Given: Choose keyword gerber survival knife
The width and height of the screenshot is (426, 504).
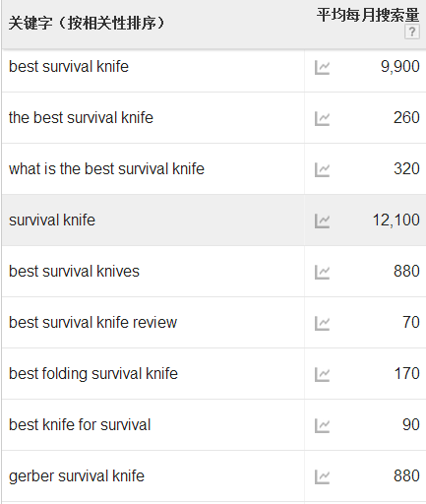Looking at the screenshot, I should (77, 476).
